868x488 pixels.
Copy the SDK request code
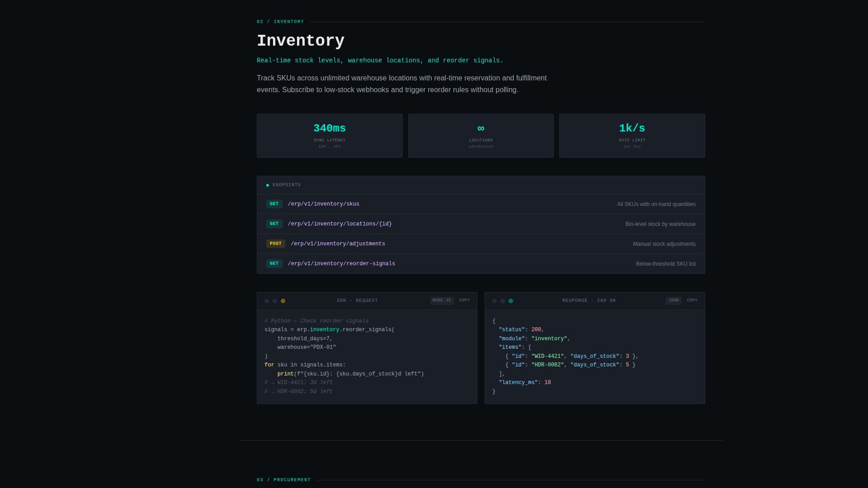pos(464,300)
